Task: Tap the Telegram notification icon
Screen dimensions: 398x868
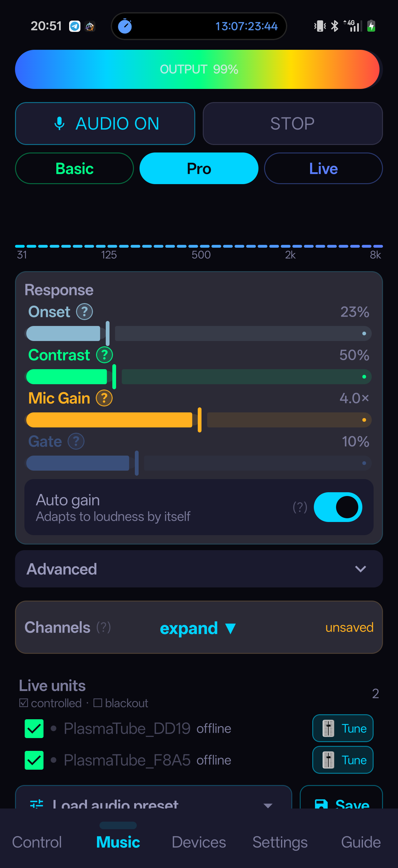Action: [x=75, y=26]
